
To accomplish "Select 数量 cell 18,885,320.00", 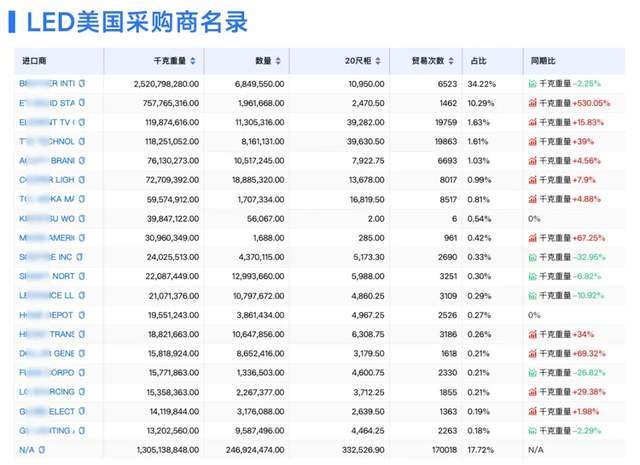I will [258, 180].
